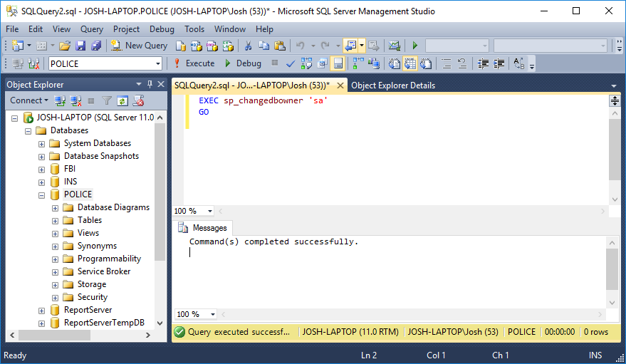Screen dimensions: 626x364
Task: Click Increase Indent icon
Action: pos(499,63)
